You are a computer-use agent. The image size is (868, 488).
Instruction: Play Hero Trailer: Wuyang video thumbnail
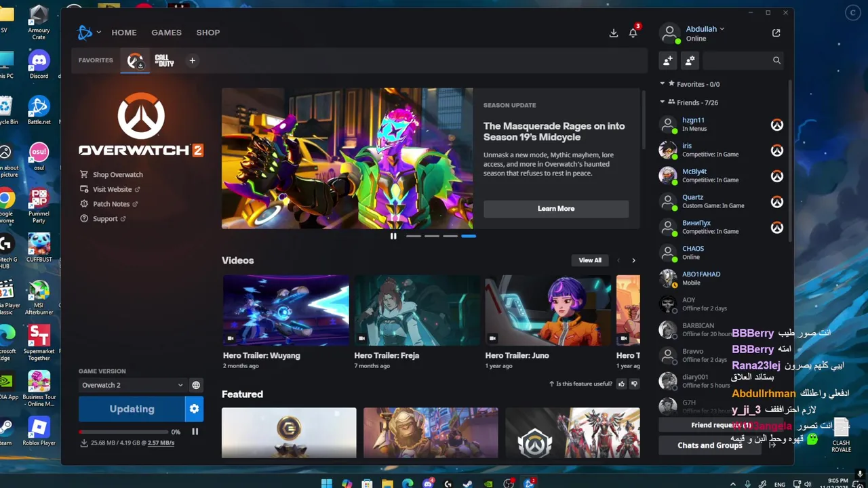(286, 310)
